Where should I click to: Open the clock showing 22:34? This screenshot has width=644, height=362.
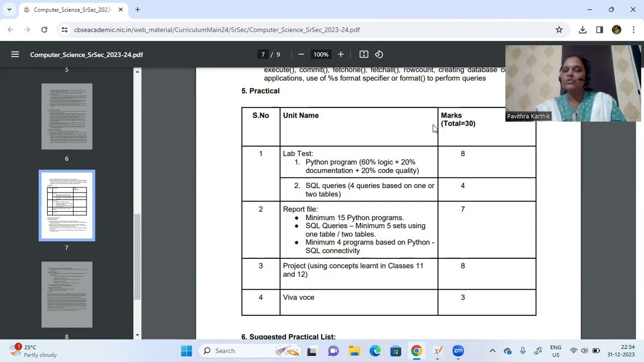tap(621, 350)
